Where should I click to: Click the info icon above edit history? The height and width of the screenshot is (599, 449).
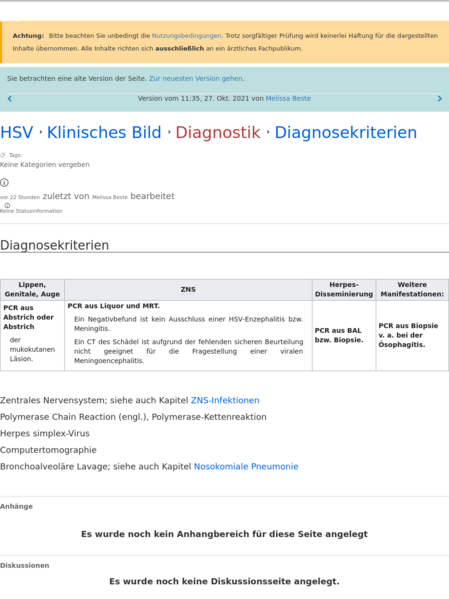[x=4, y=183]
